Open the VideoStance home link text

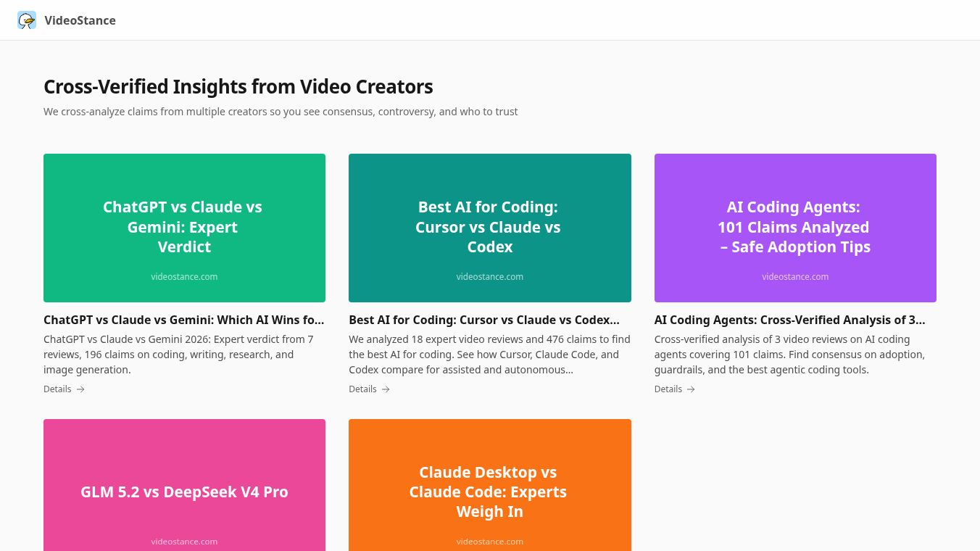click(80, 20)
